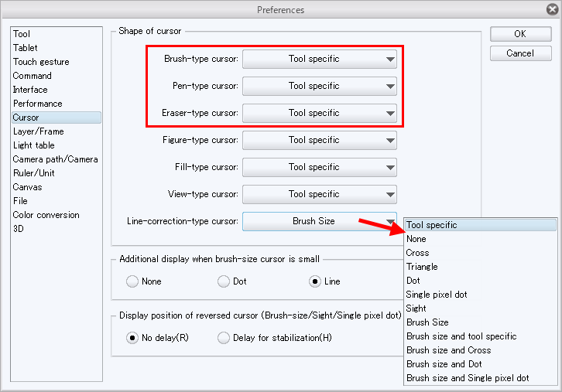The height and width of the screenshot is (392, 562).
Task: Open the 3D preferences category
Action: (x=57, y=229)
